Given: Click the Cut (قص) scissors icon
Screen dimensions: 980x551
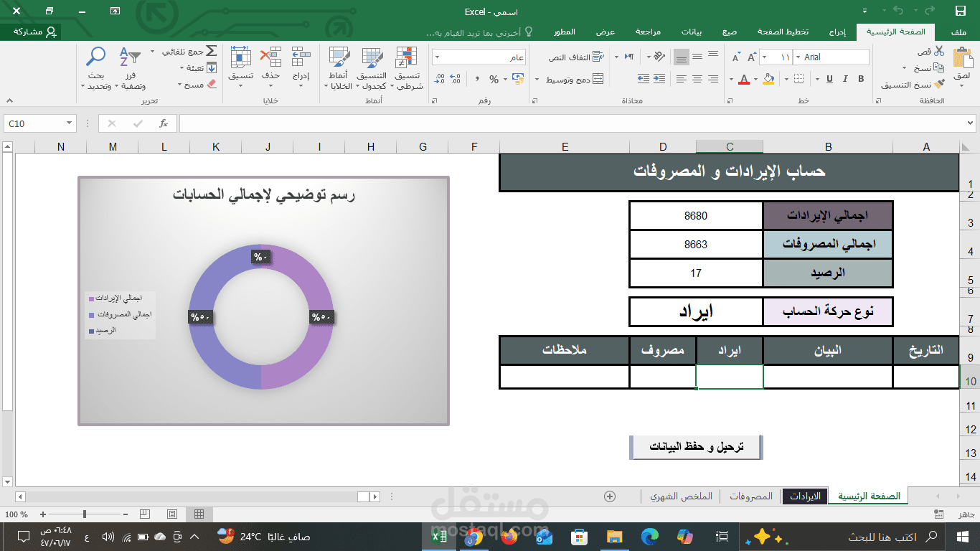Looking at the screenshot, I should [x=939, y=52].
